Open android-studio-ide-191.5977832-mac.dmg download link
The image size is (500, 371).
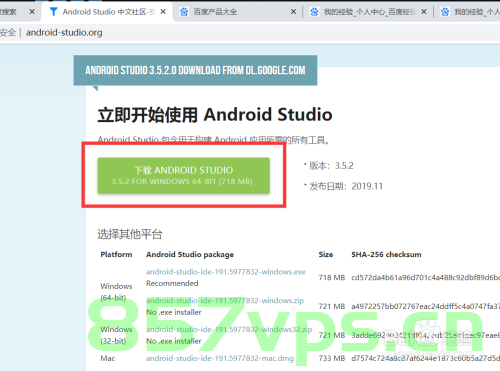coord(220,358)
